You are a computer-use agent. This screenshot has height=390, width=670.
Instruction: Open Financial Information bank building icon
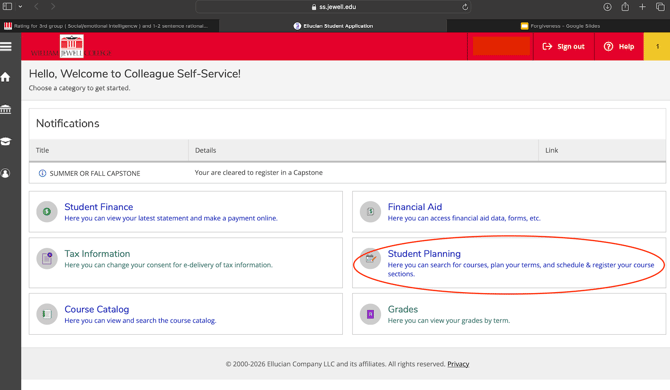[x=6, y=109]
